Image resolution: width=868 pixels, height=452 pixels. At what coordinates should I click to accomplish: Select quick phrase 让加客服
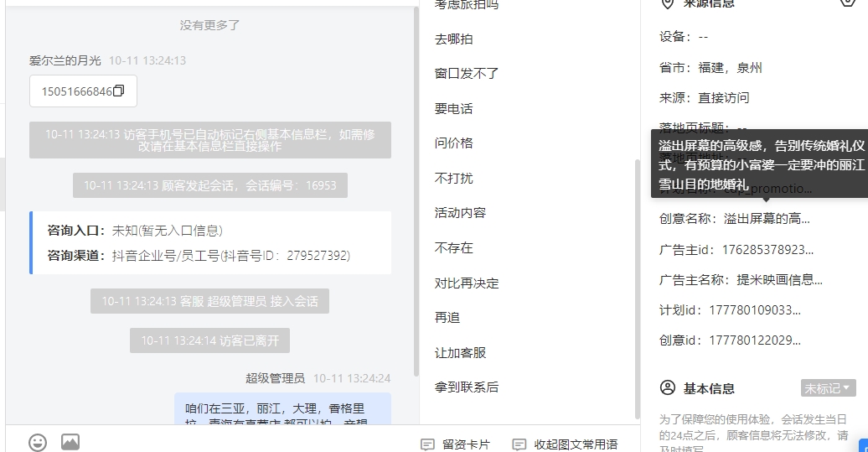[x=460, y=353]
